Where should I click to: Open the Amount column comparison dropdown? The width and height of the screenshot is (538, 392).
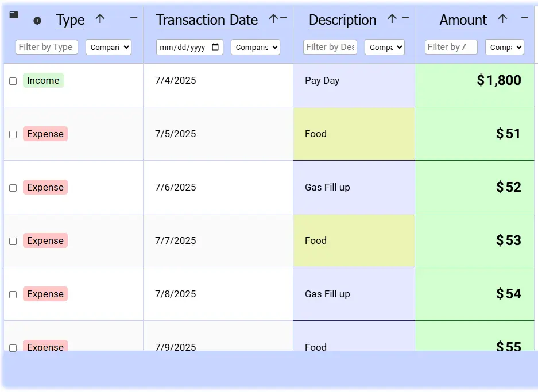tap(505, 47)
